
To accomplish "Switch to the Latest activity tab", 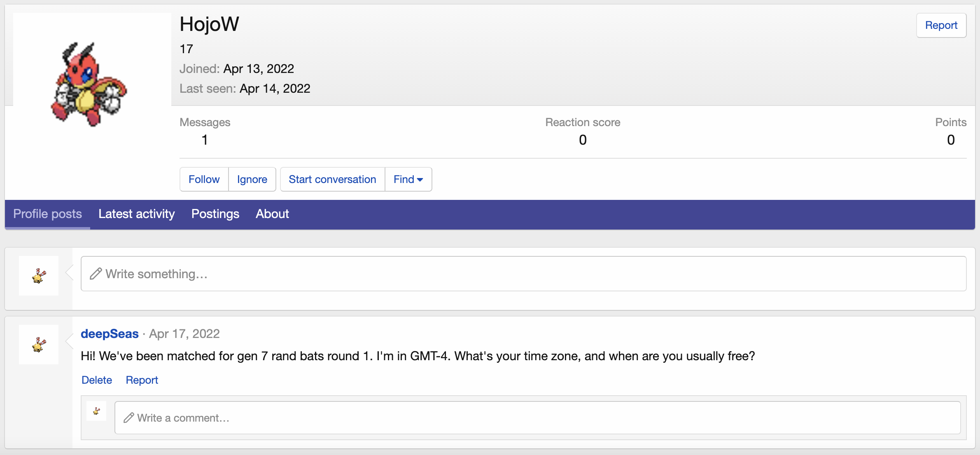I will (136, 214).
